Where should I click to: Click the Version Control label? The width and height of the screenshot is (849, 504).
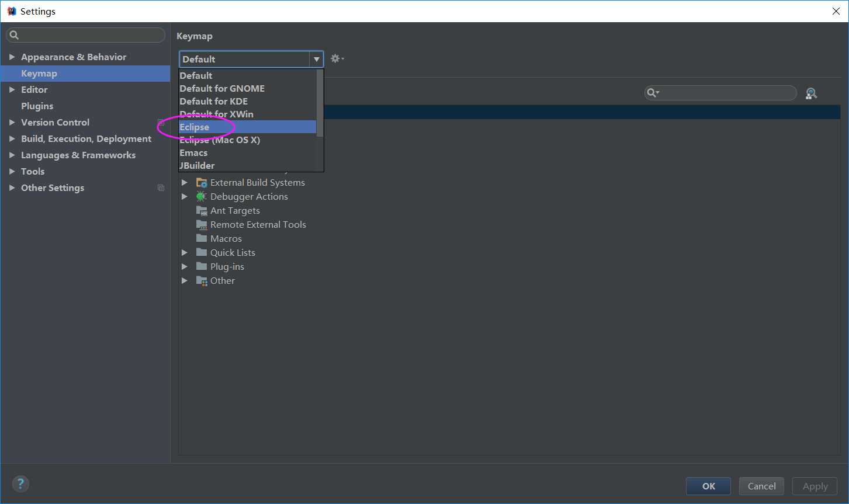click(x=55, y=123)
